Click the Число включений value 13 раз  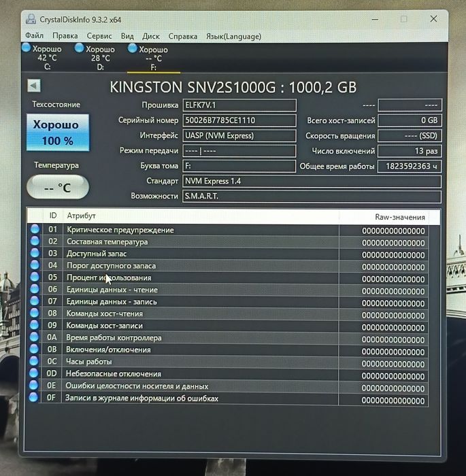410,151
